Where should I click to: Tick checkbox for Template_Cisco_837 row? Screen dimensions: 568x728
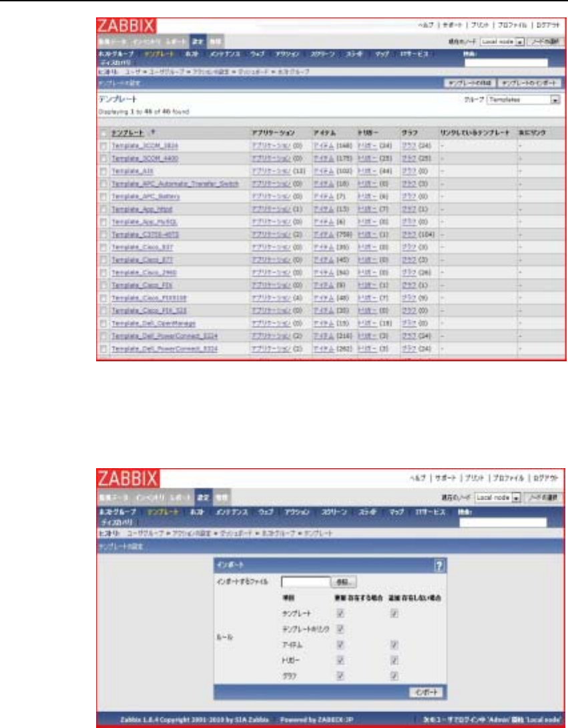[103, 248]
